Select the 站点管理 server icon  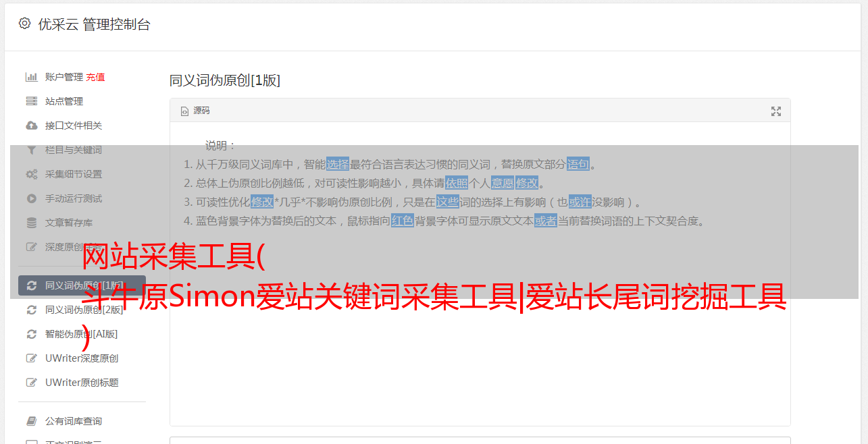31,101
